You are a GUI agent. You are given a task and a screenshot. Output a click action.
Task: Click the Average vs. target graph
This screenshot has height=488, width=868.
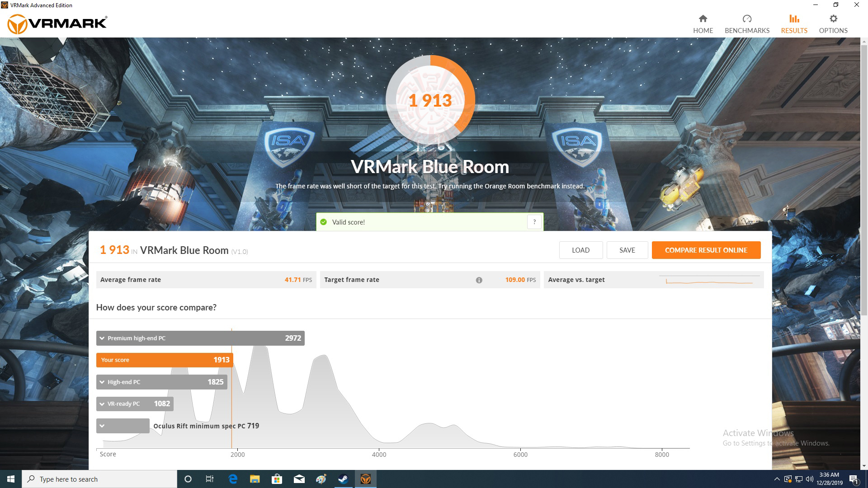pos(709,280)
